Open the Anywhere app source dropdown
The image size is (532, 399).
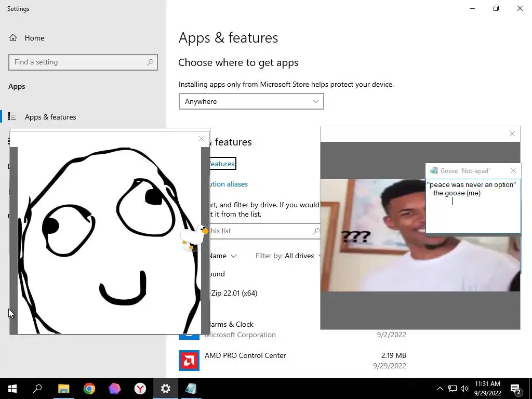tap(251, 101)
